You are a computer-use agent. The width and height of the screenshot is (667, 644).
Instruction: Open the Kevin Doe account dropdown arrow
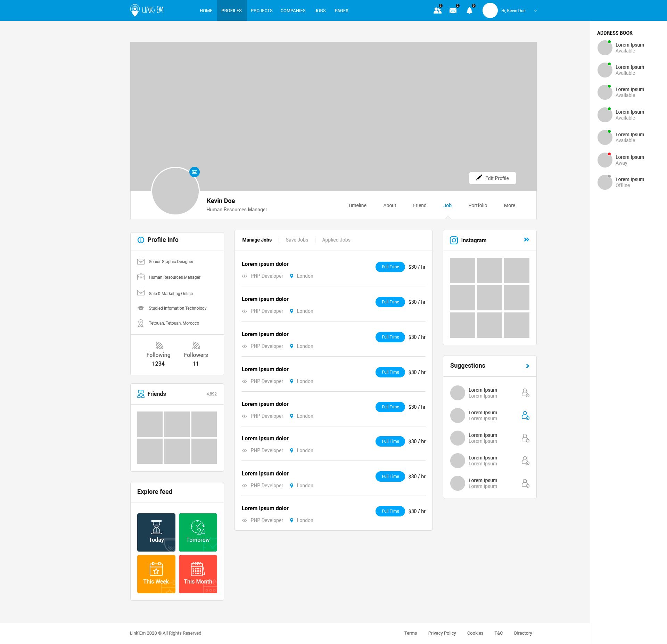(x=535, y=11)
